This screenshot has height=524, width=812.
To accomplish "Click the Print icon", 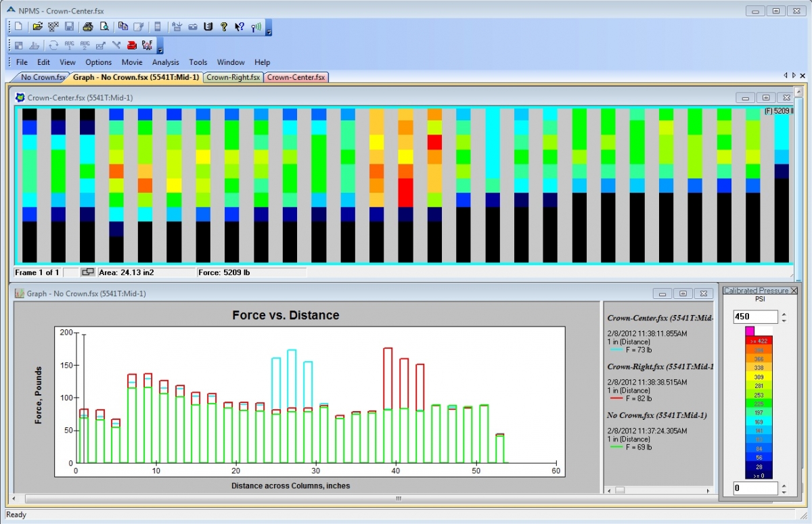I will pyautogui.click(x=87, y=27).
